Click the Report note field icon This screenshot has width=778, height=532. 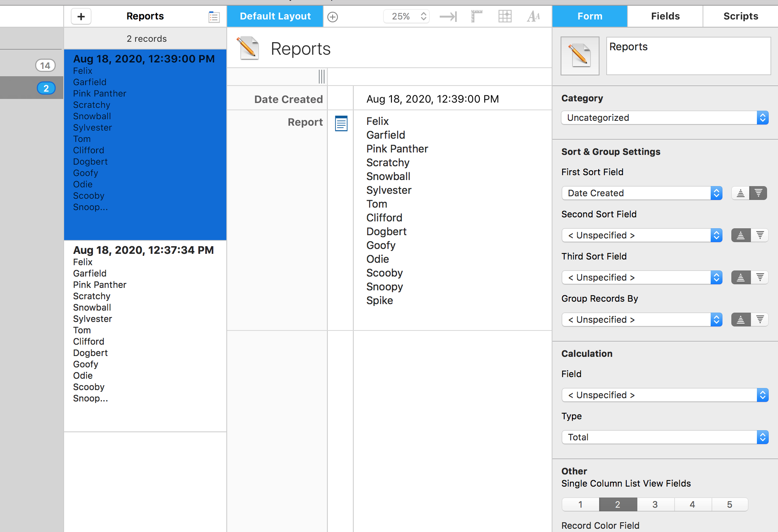[x=341, y=123]
